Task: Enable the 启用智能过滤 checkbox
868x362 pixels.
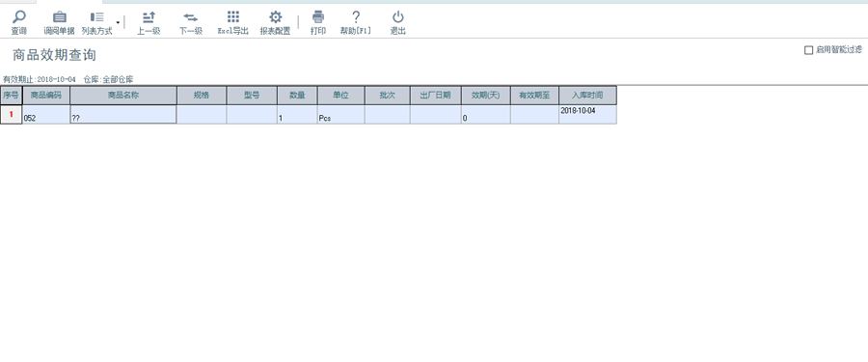Action: click(x=808, y=50)
